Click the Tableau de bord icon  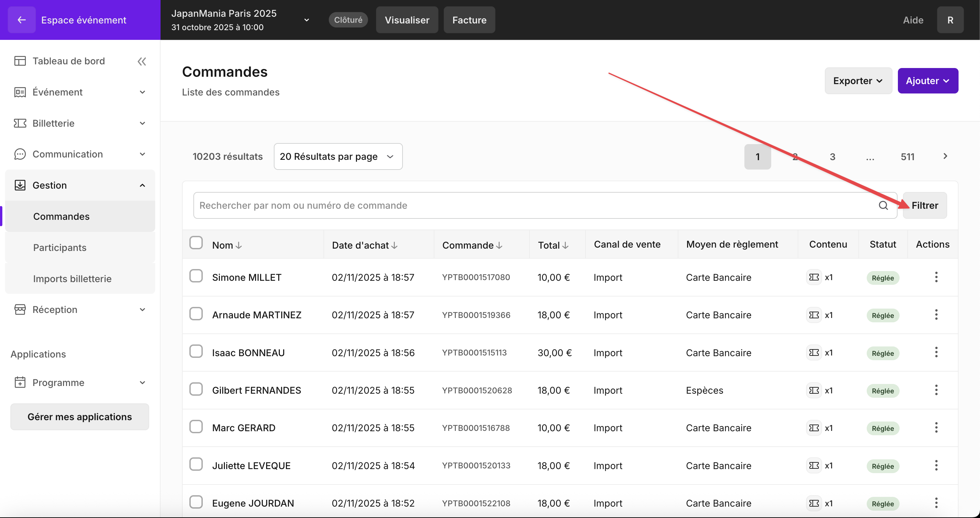tap(20, 61)
